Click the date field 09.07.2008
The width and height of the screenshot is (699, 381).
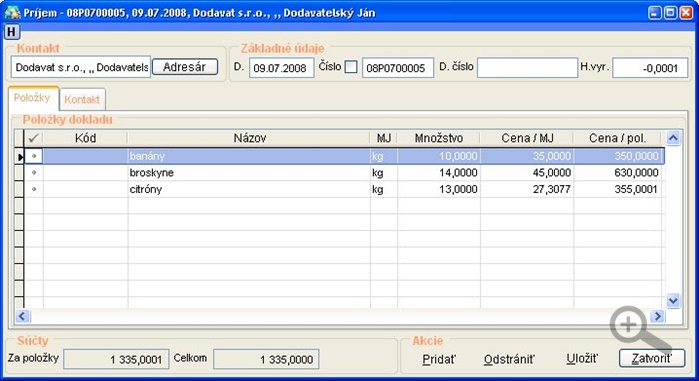pyautogui.click(x=282, y=68)
